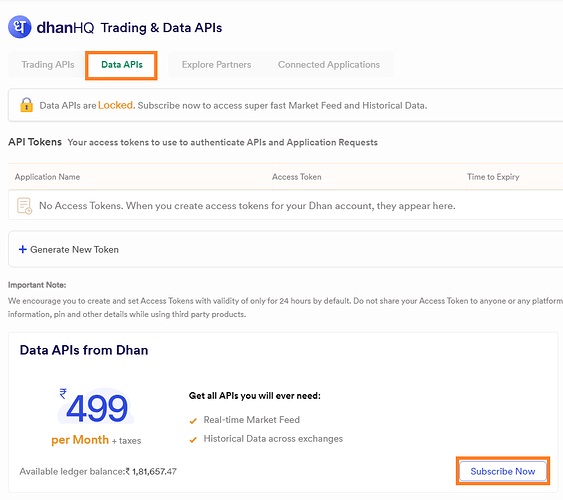Click the No Access Tokens message

click(247, 206)
